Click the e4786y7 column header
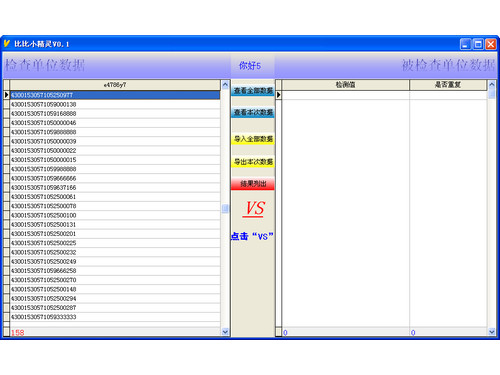 click(x=115, y=85)
